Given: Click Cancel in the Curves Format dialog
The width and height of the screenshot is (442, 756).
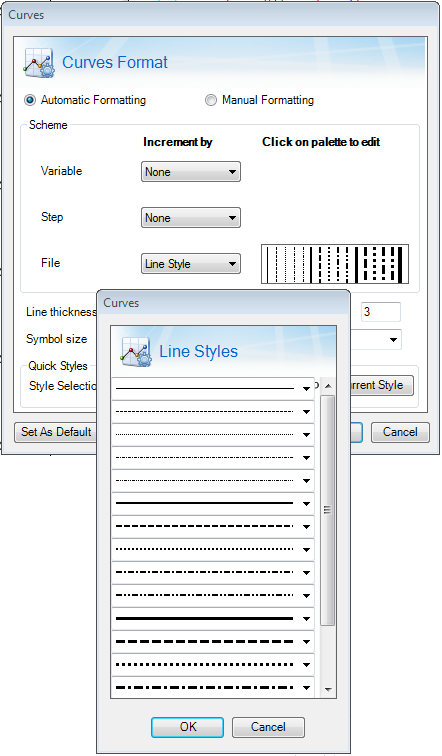Looking at the screenshot, I should pos(400,432).
